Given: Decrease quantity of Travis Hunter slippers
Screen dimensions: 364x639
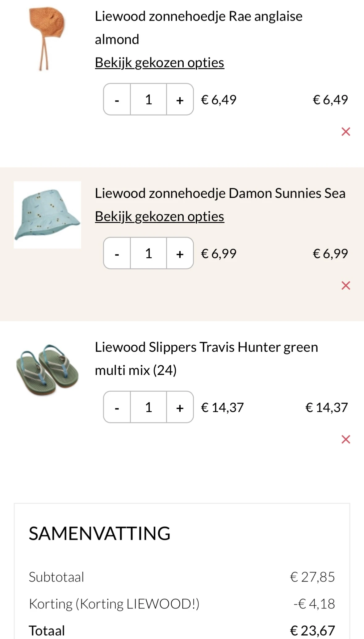Looking at the screenshot, I should point(117,407).
